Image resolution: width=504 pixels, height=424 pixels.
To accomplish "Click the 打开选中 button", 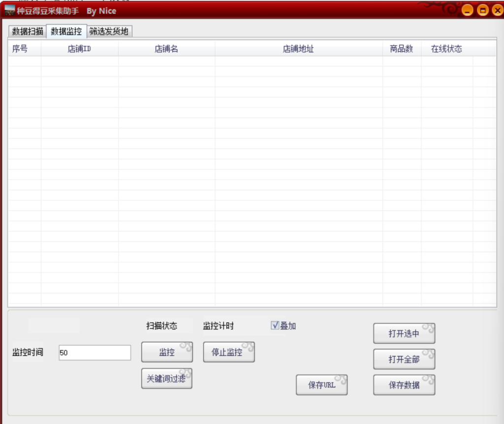I will [x=404, y=333].
